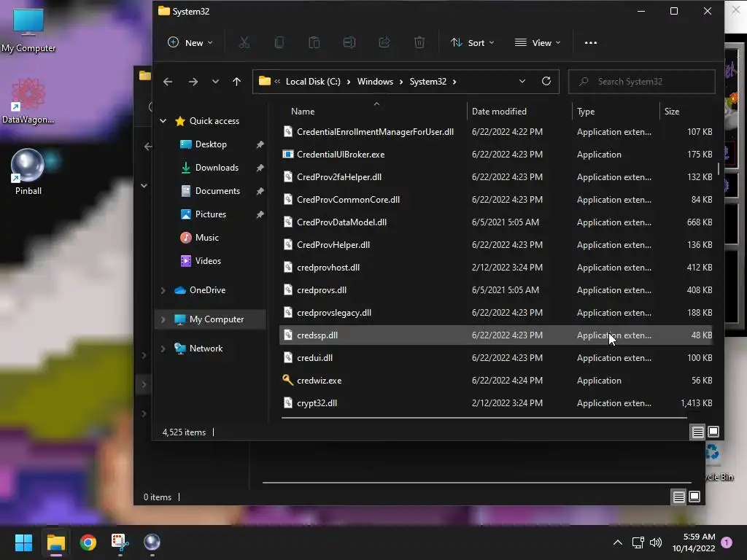Expand address bar history dropdown
Viewport: 747px width, 560px height.
click(522, 82)
